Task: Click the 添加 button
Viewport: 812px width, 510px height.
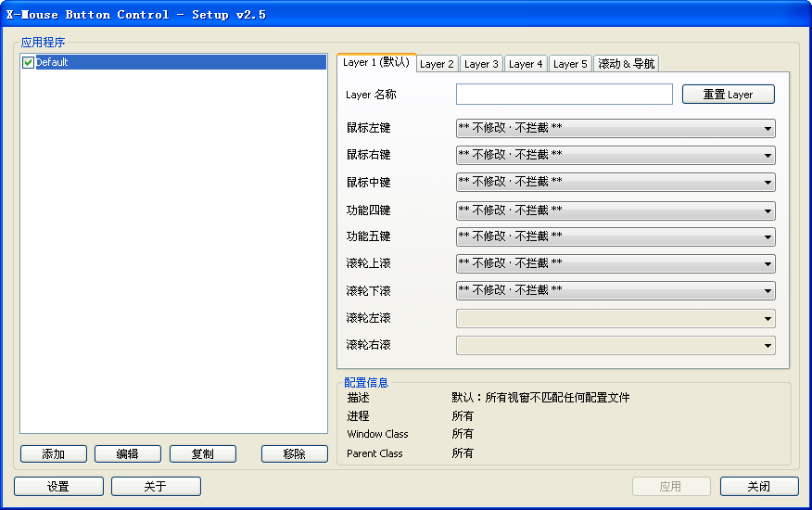Action: (54, 454)
